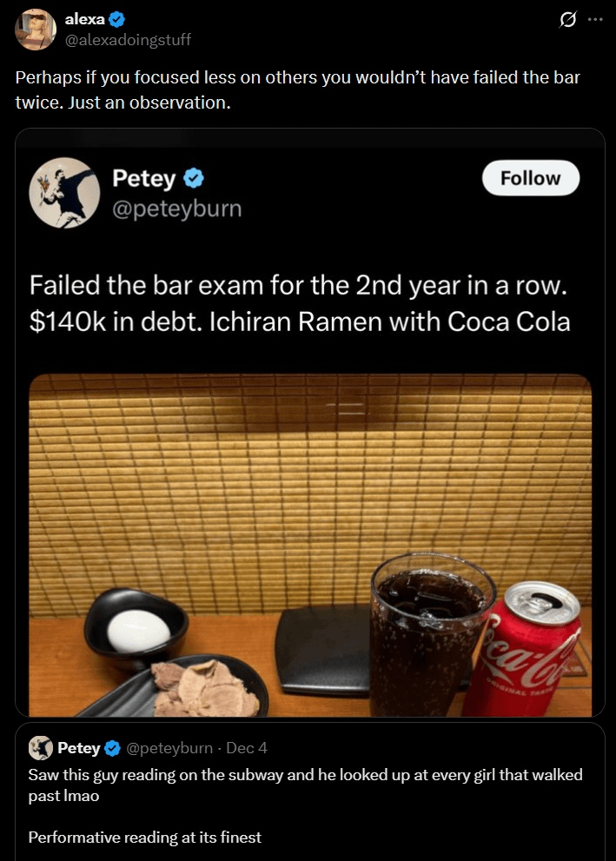Open the alexa display name link
The height and width of the screenshot is (861, 616).
tap(84, 19)
